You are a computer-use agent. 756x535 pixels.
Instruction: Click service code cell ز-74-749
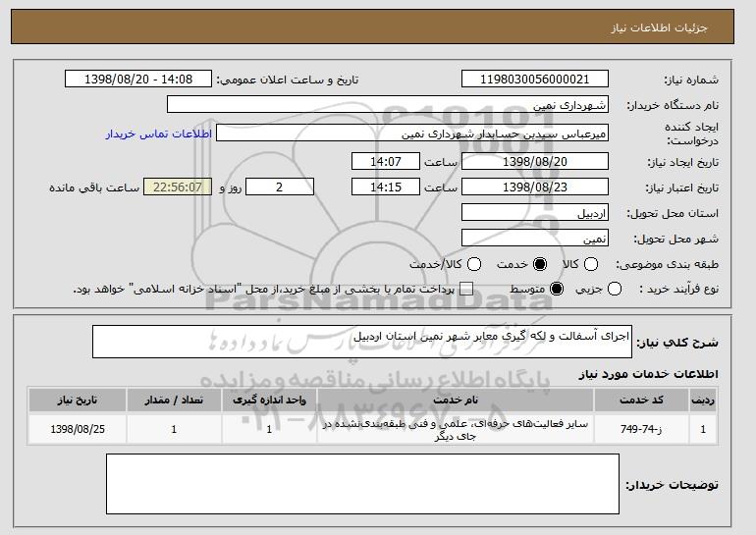click(641, 429)
